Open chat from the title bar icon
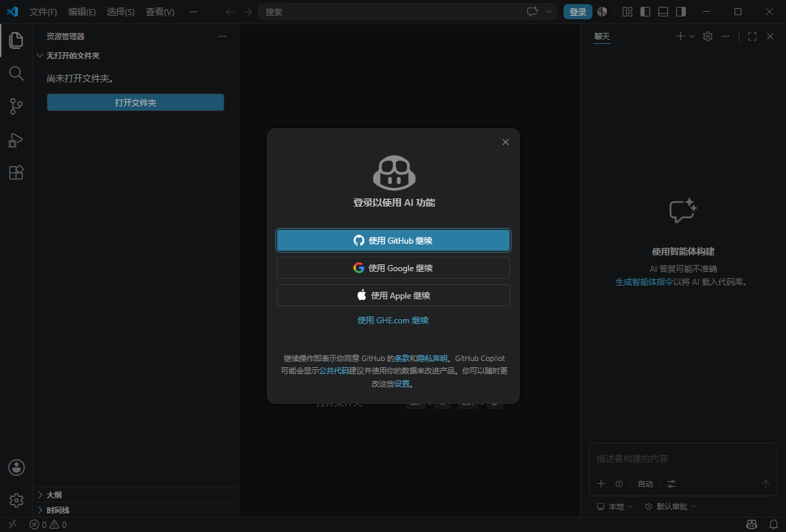Image resolution: width=786 pixels, height=532 pixels. click(x=533, y=12)
